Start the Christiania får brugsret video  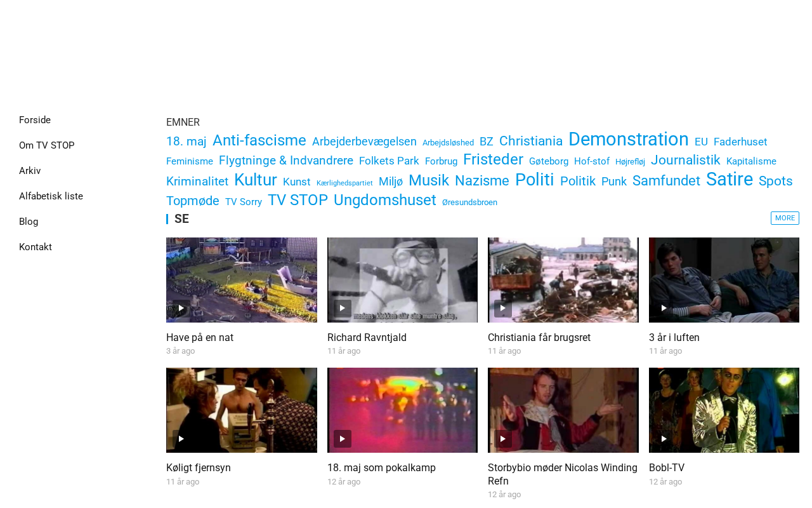(503, 309)
